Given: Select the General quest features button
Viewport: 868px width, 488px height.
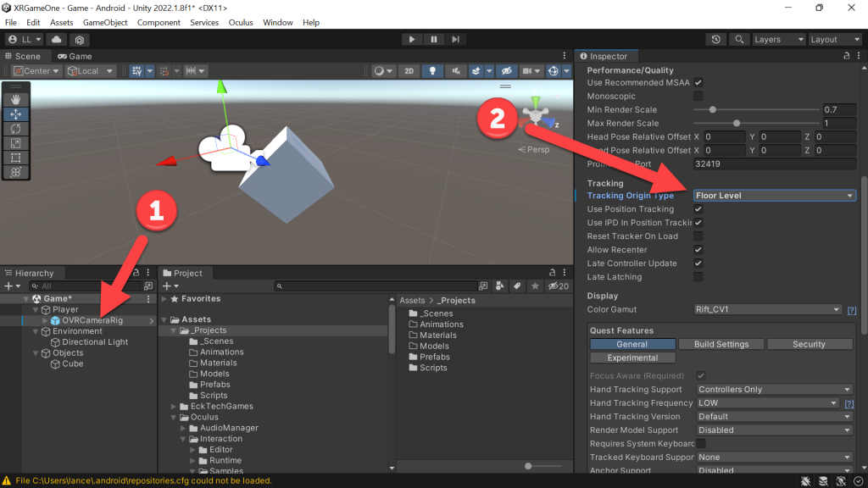Looking at the screenshot, I should pos(632,344).
